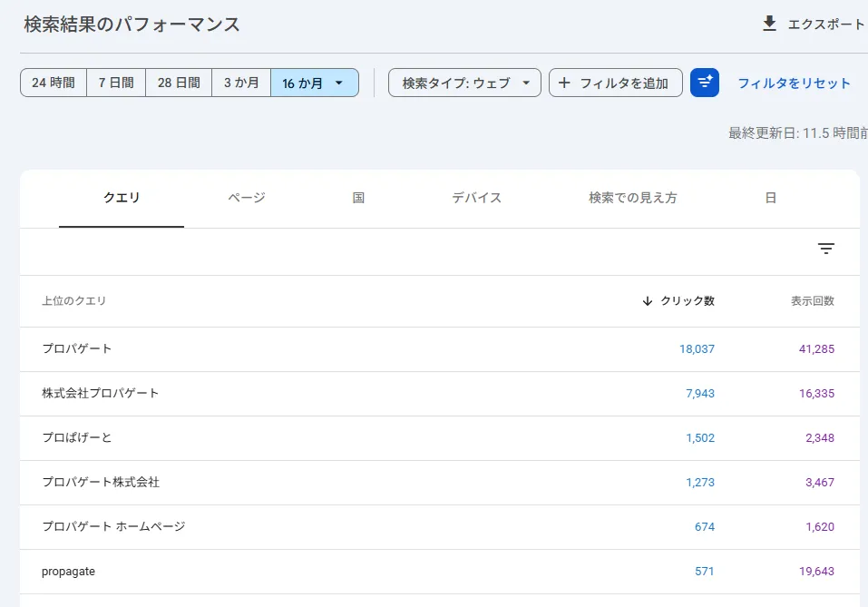This screenshot has width=868, height=607.
Task: Click the 2,348 impressions value
Action: [x=820, y=437]
